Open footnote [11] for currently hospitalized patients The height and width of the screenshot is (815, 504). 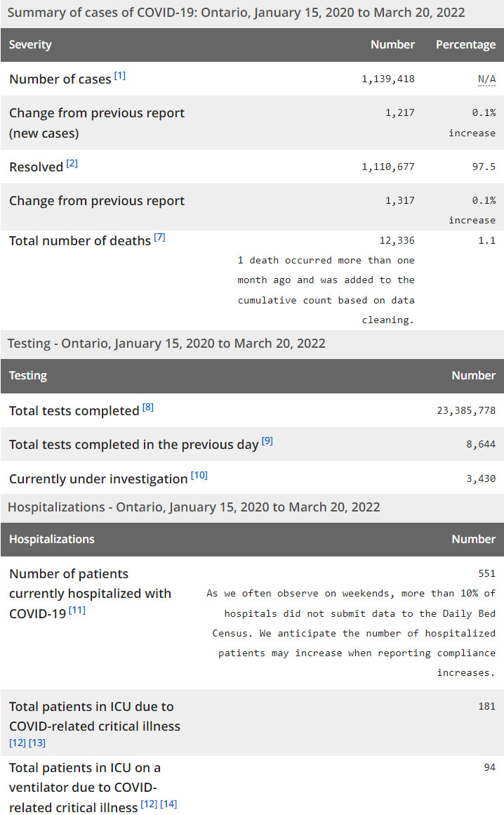(x=77, y=610)
